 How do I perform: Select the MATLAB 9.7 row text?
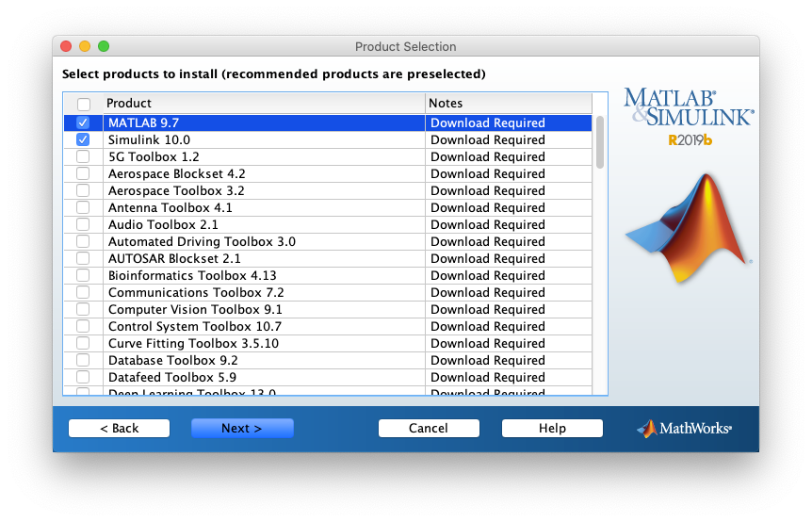(x=143, y=122)
